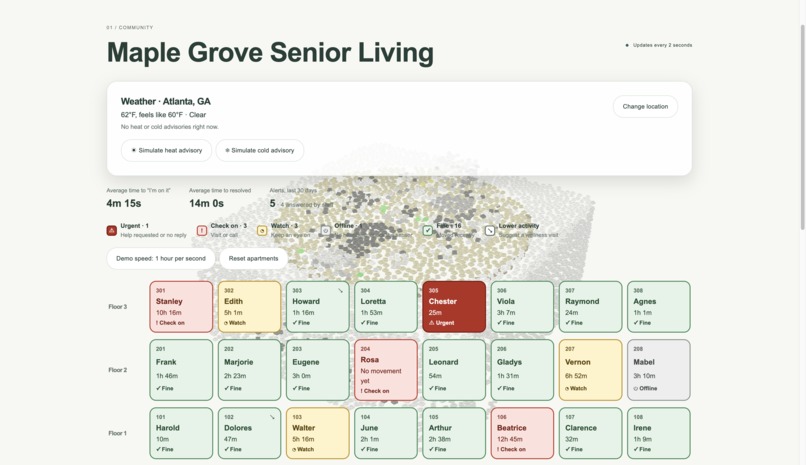806x465 pixels.
Task: Click the page vertical scrollbar
Action: [802, 126]
